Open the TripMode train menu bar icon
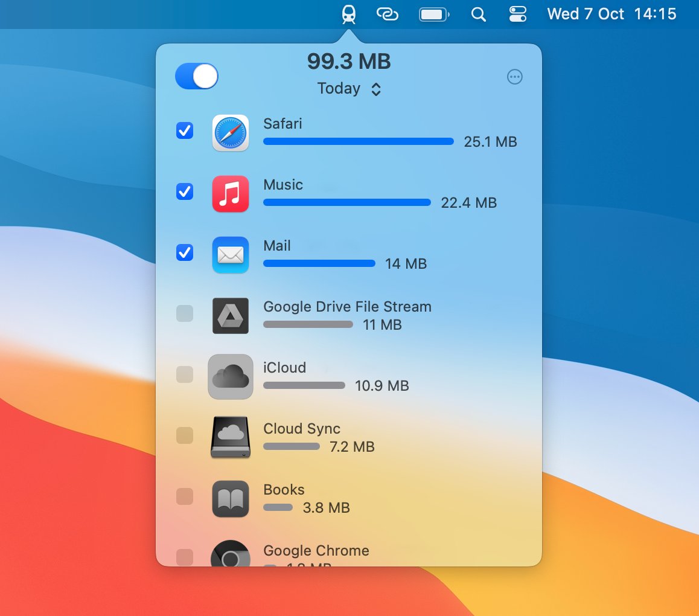The height and width of the screenshot is (616, 699). click(349, 14)
